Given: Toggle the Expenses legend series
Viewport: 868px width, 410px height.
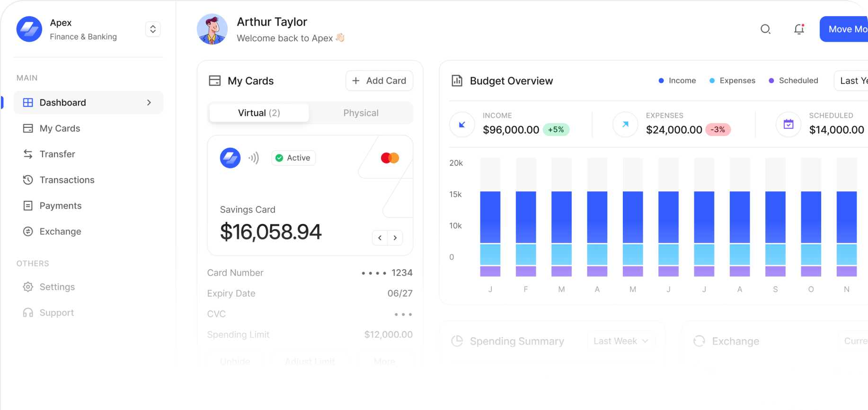Looking at the screenshot, I should [x=732, y=81].
